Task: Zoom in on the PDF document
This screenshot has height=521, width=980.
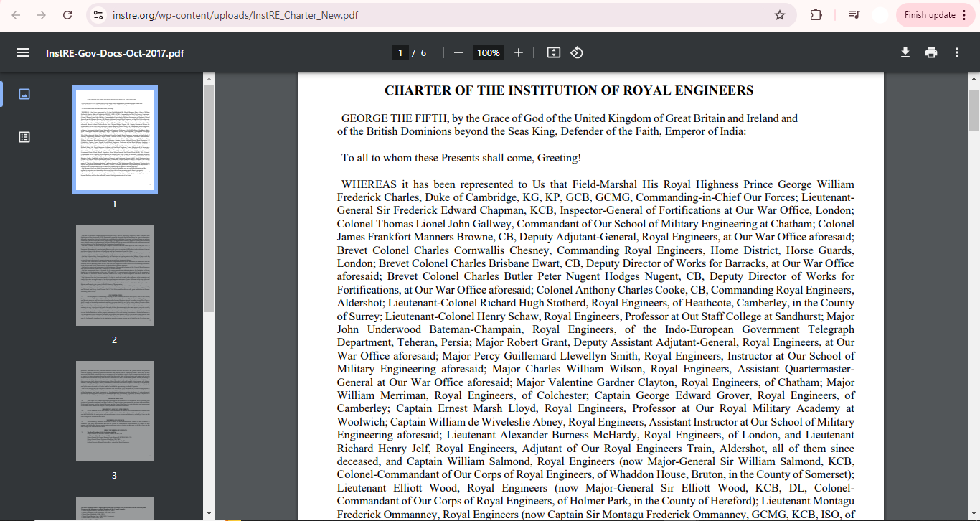Action: point(519,52)
